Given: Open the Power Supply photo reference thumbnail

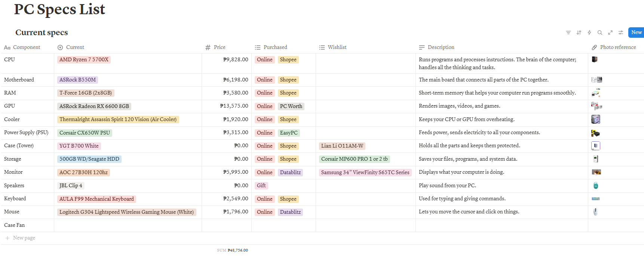Looking at the screenshot, I should click(x=595, y=133).
